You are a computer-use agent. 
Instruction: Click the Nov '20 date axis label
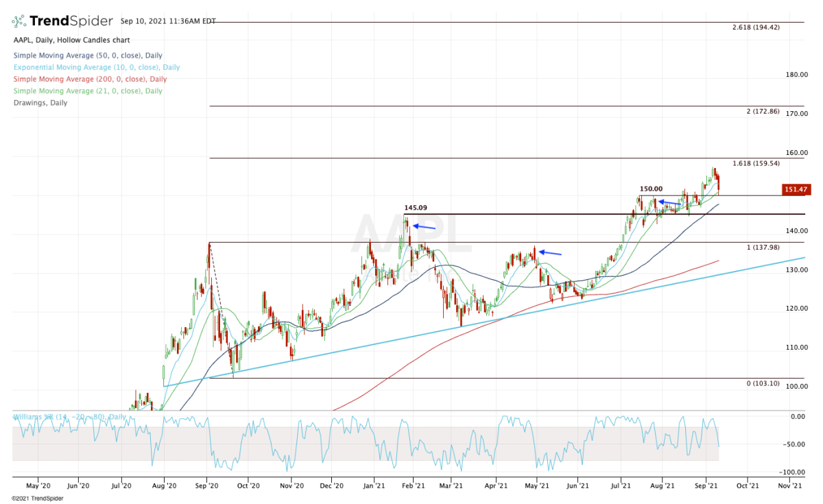pos(291,485)
